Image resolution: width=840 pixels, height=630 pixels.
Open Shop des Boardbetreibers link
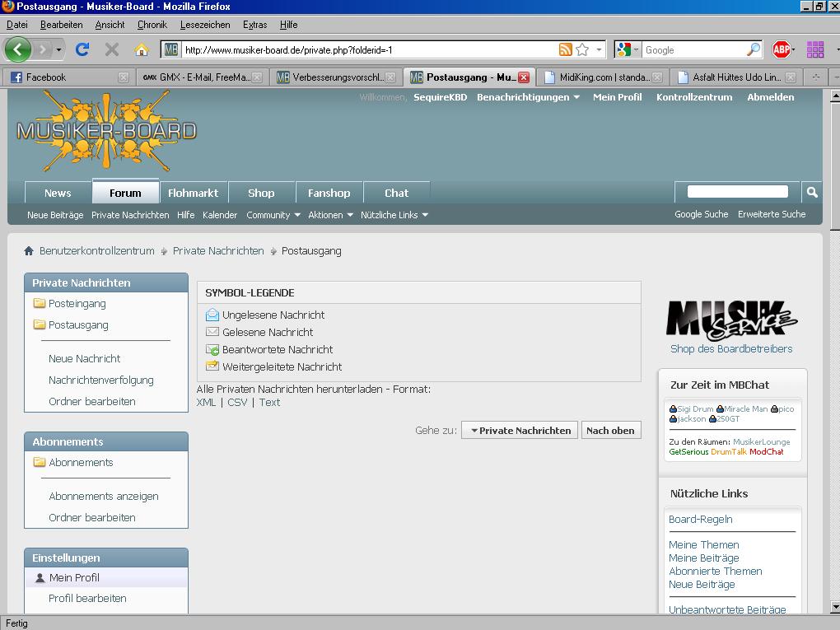pos(731,348)
